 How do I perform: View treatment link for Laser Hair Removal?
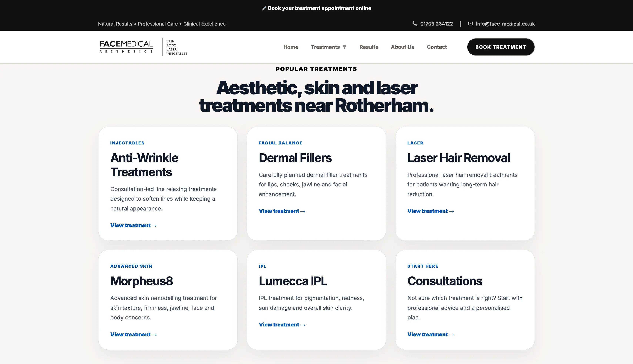430,211
